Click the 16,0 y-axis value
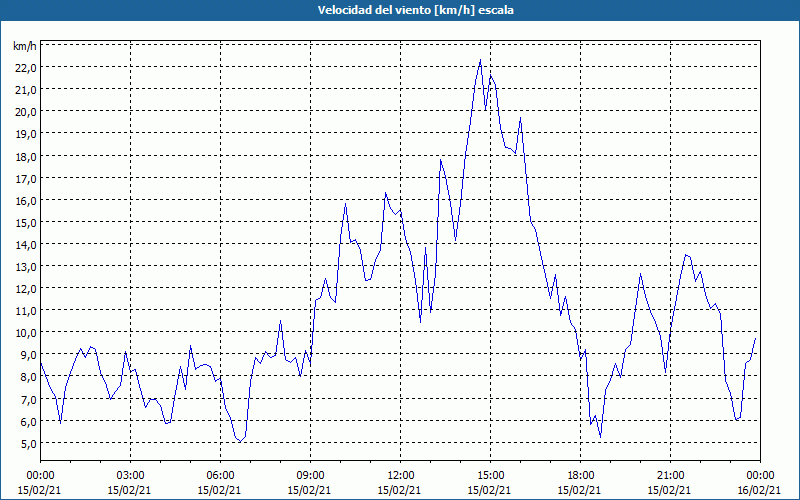Image resolution: width=800 pixels, height=500 pixels. (x=27, y=201)
